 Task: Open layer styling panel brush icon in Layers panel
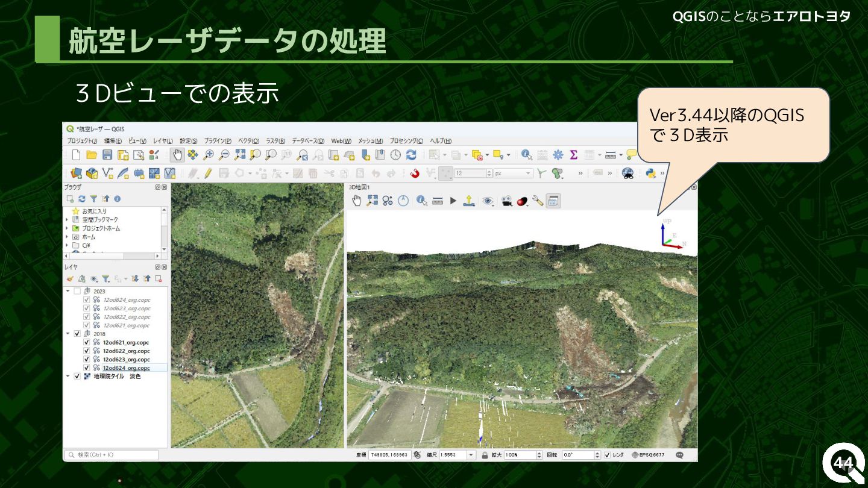[x=70, y=279]
